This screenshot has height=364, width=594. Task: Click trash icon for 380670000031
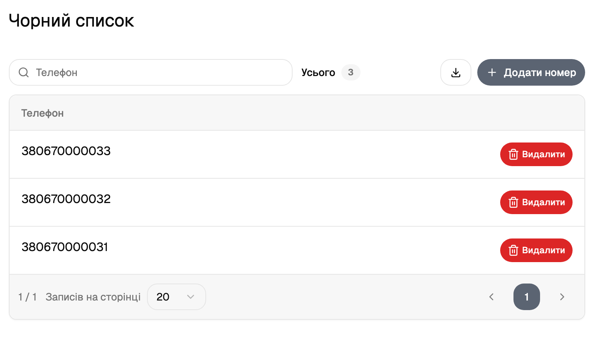513,250
